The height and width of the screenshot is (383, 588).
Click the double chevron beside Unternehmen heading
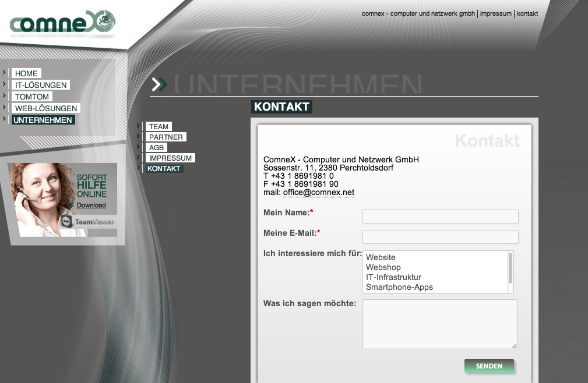point(159,84)
